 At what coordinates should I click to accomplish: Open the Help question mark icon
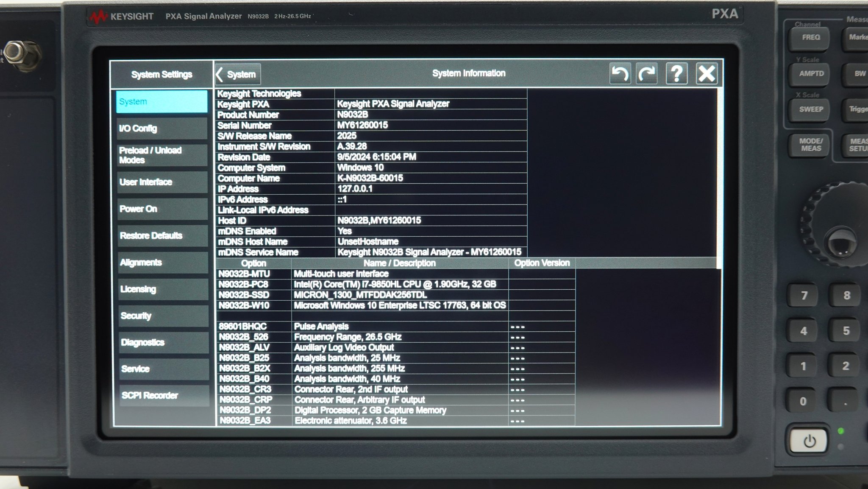(676, 74)
